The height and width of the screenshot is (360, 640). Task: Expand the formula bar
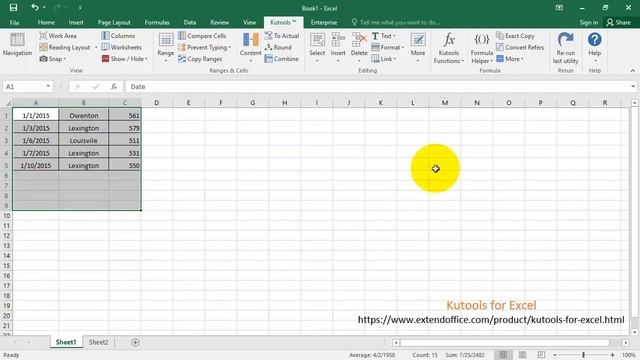pos(633,87)
